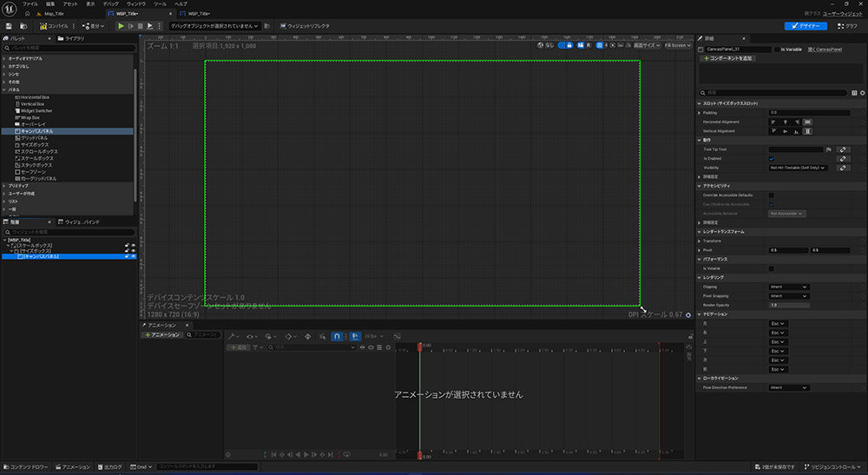Open the ウィンドウ (Window) menu
Screen dimensions: 868x475
tap(135, 4)
